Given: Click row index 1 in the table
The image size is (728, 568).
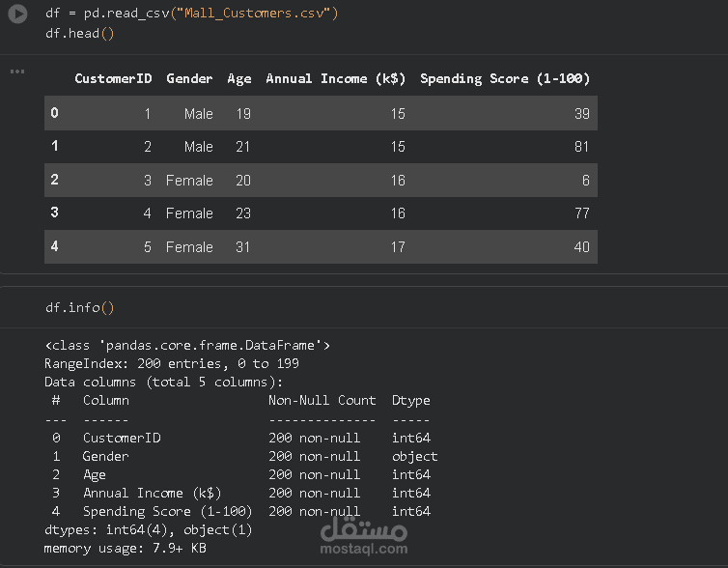Looking at the screenshot, I should tap(55, 146).
